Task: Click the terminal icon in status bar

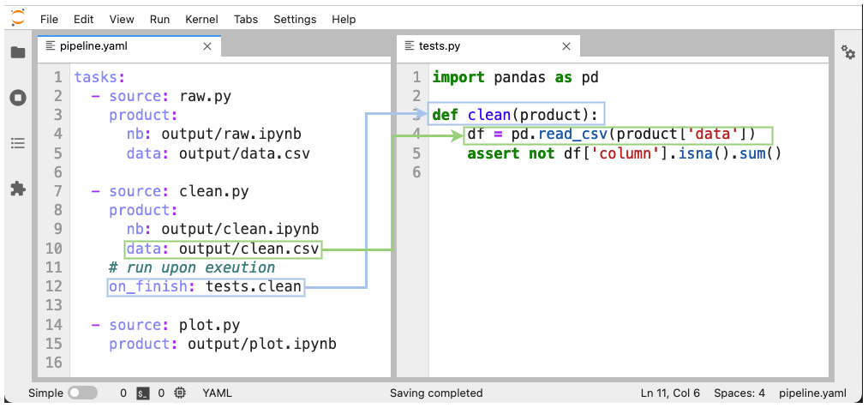Action: (143, 393)
